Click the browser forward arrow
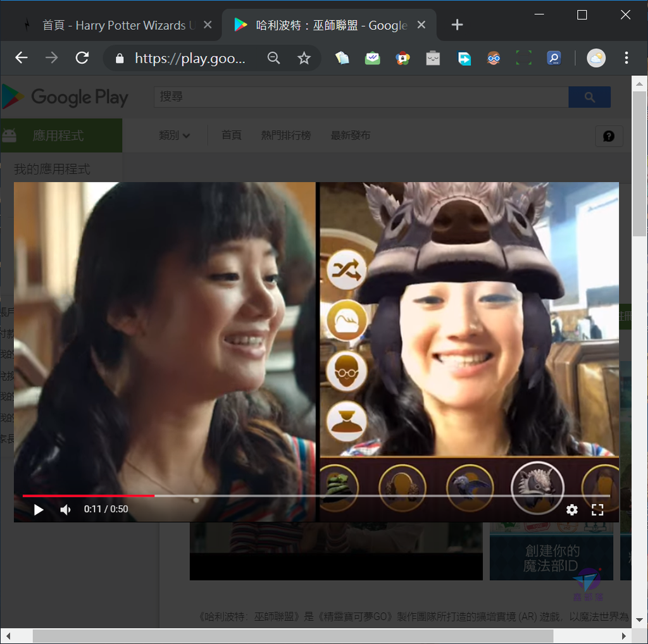Screen dimensions: 648x644 pyautogui.click(x=52, y=58)
